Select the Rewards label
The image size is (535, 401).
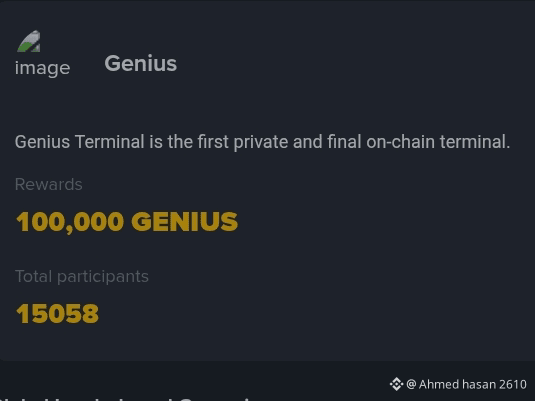[48, 184]
